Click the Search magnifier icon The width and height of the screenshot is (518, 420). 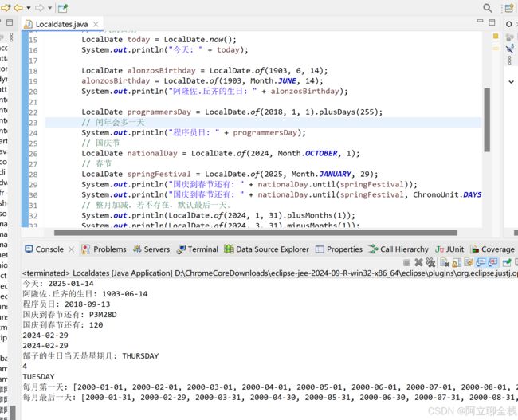(x=487, y=8)
